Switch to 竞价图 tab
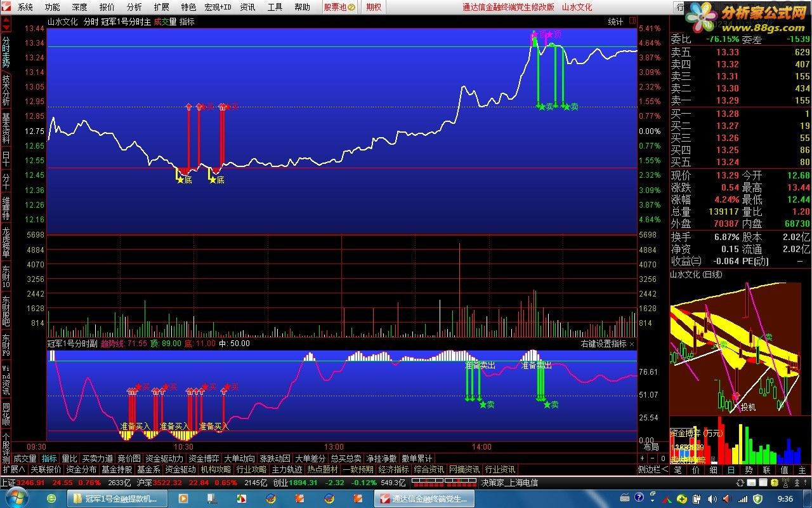Viewport: 812px width, 508px height. [x=129, y=458]
